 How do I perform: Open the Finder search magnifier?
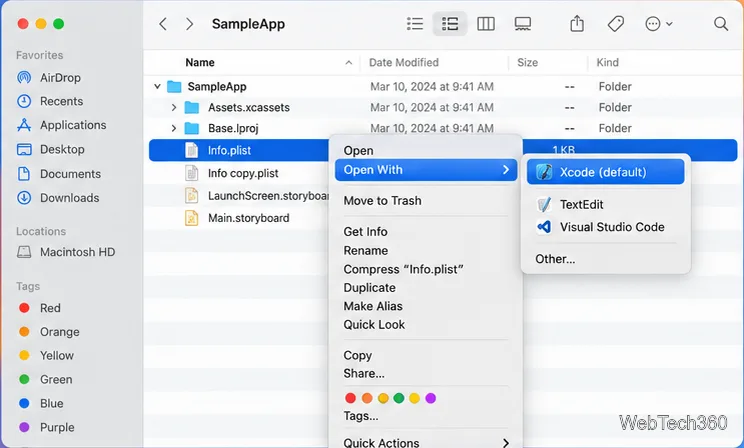click(720, 24)
